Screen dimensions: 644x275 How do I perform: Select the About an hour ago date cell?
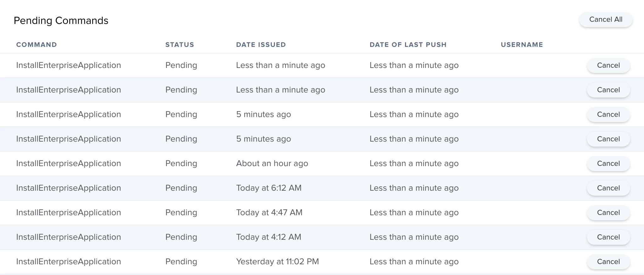pos(272,164)
